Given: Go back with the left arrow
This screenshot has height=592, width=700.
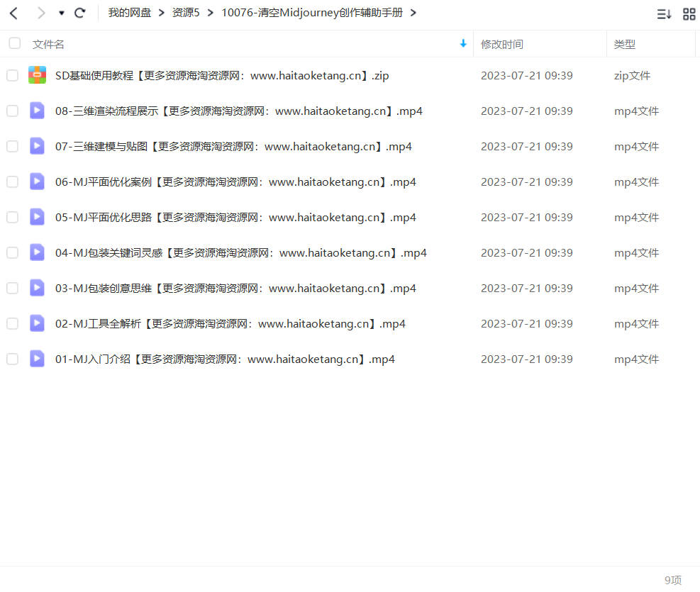Looking at the screenshot, I should 14,13.
